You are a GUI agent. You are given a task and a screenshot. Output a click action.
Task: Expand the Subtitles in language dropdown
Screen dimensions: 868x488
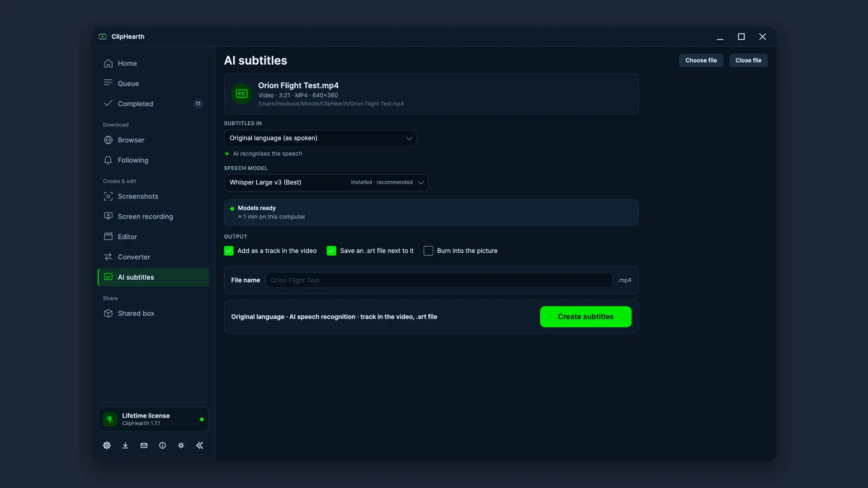click(x=320, y=138)
